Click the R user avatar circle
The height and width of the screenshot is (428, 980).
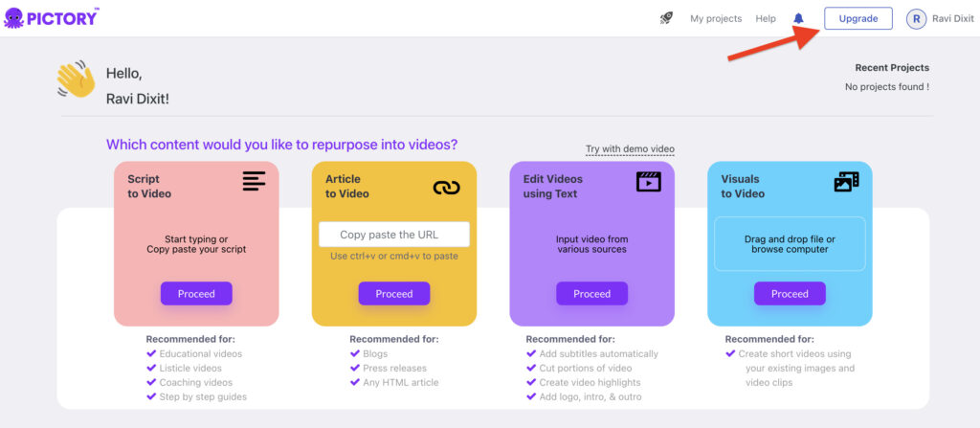(x=916, y=19)
